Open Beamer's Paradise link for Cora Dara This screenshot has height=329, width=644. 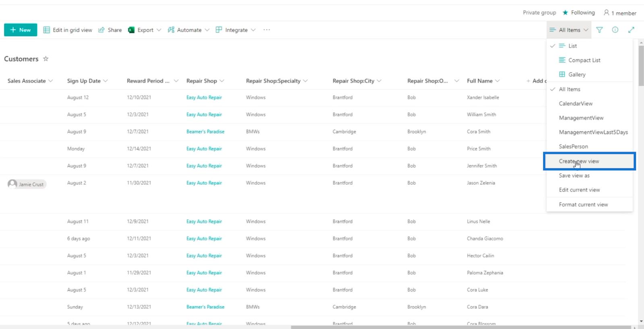[x=205, y=307]
